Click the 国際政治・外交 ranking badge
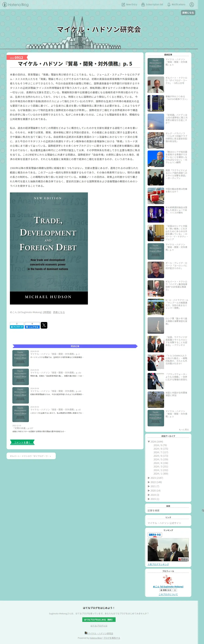This screenshot has width=204, height=644. (x=155, y=535)
